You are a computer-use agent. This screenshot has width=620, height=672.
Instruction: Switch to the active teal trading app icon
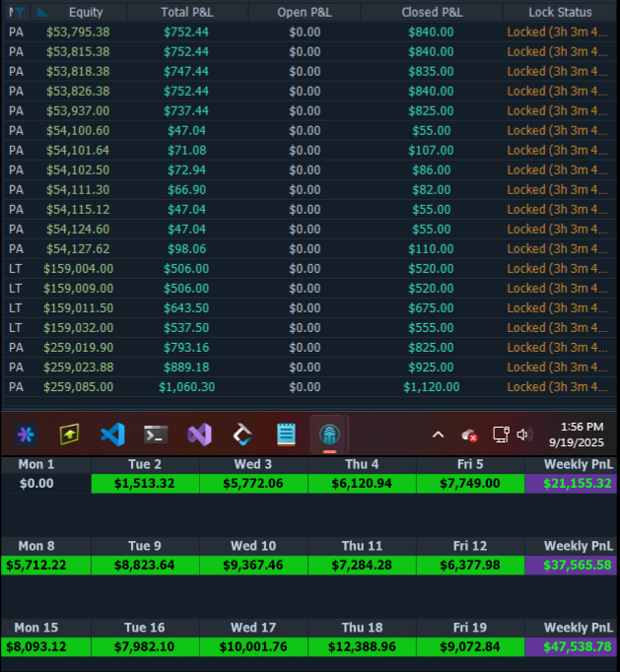329,435
